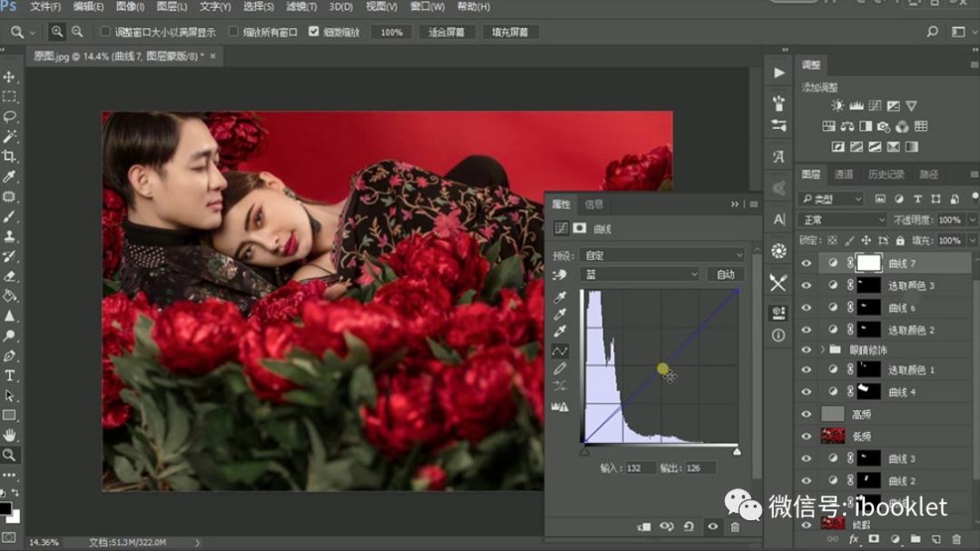
Task: Select the Move tool
Action: (9, 77)
